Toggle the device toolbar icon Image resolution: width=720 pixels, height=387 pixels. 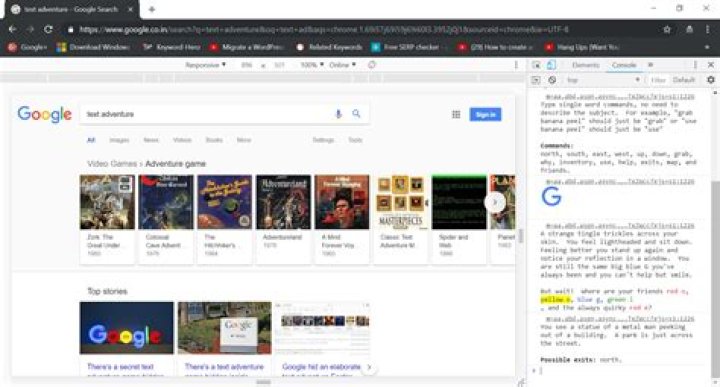(551, 65)
